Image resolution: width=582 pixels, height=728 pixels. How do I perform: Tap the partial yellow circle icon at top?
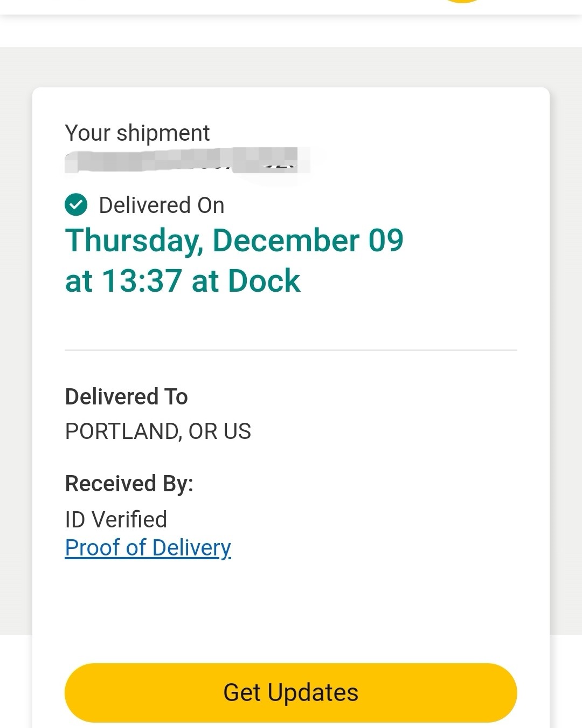pyautogui.click(x=462, y=2)
